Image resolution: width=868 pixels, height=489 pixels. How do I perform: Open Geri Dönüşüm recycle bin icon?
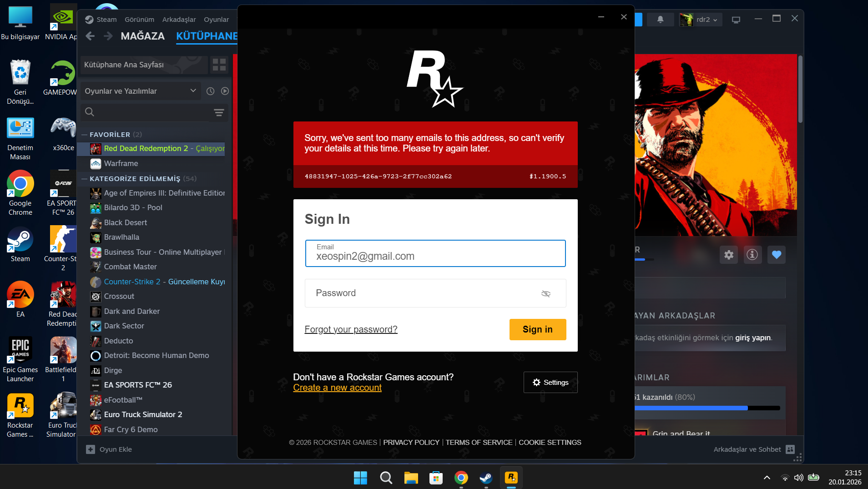click(20, 82)
